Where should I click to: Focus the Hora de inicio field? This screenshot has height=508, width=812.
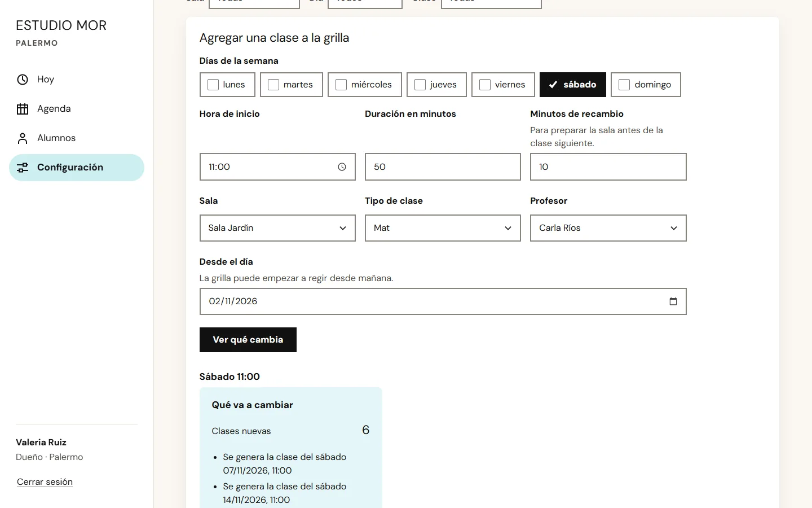coord(277,167)
